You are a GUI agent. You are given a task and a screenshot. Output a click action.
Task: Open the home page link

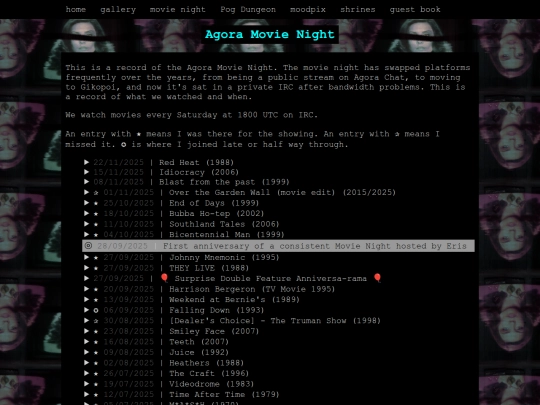click(75, 9)
